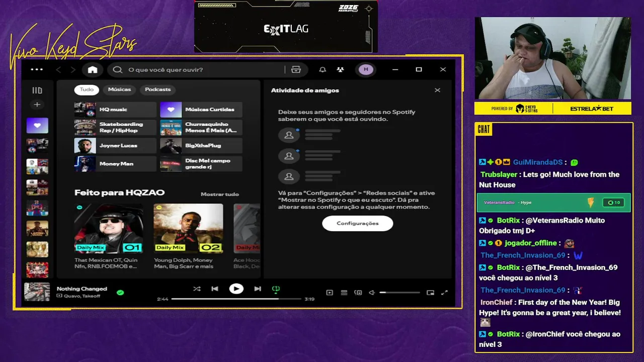Screen dimensions: 644x362
Task: Click the Nothing Changed song title
Action: pos(82,289)
